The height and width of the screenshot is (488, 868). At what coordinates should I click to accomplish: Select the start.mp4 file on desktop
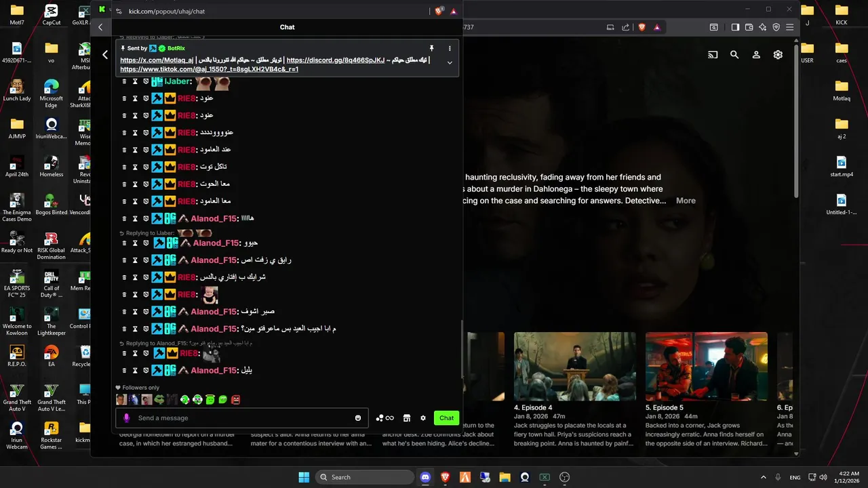[842, 167]
